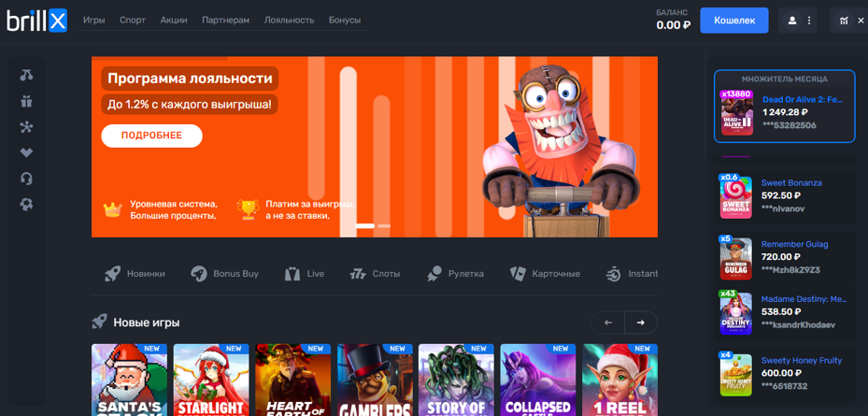Select the Карточные category tab

click(546, 274)
